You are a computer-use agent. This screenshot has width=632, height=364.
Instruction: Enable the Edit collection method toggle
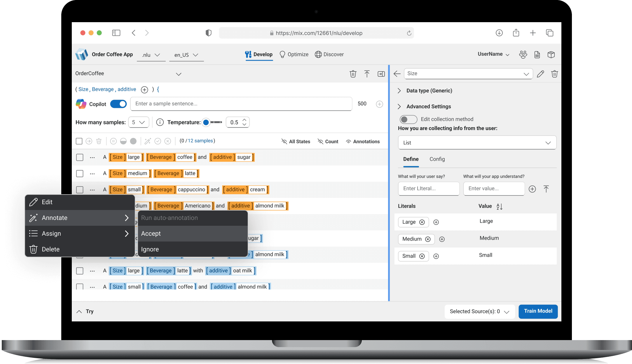pos(408,119)
